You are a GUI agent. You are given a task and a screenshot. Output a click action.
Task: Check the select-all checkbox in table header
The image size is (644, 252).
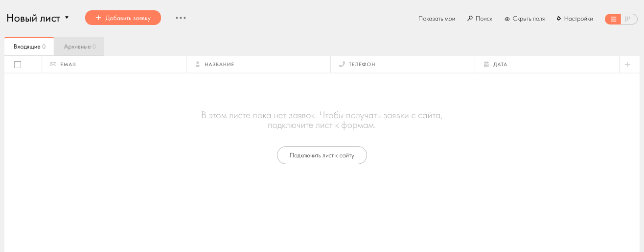pyautogui.click(x=18, y=65)
